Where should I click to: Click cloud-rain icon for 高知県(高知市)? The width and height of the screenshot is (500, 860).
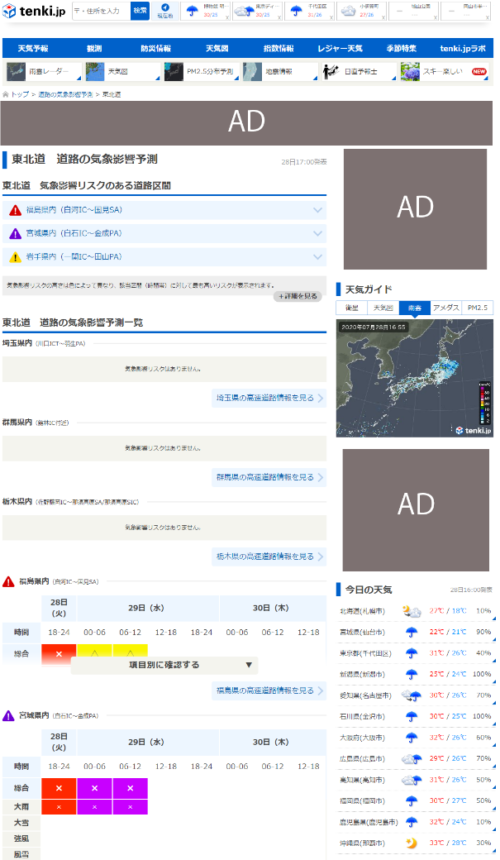pos(411,780)
